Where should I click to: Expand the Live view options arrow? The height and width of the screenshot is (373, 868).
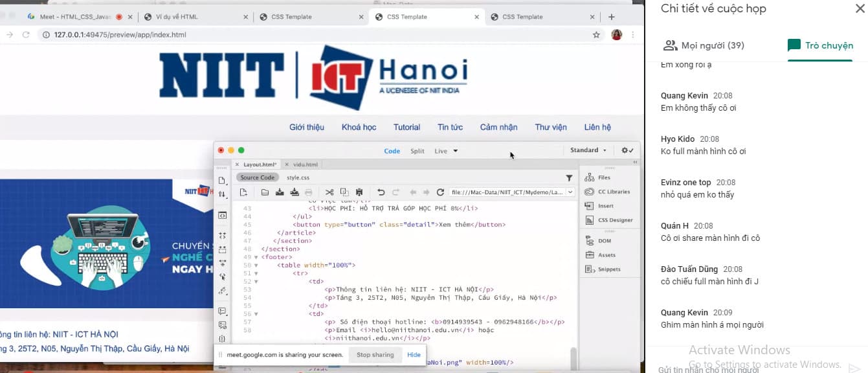pyautogui.click(x=456, y=151)
